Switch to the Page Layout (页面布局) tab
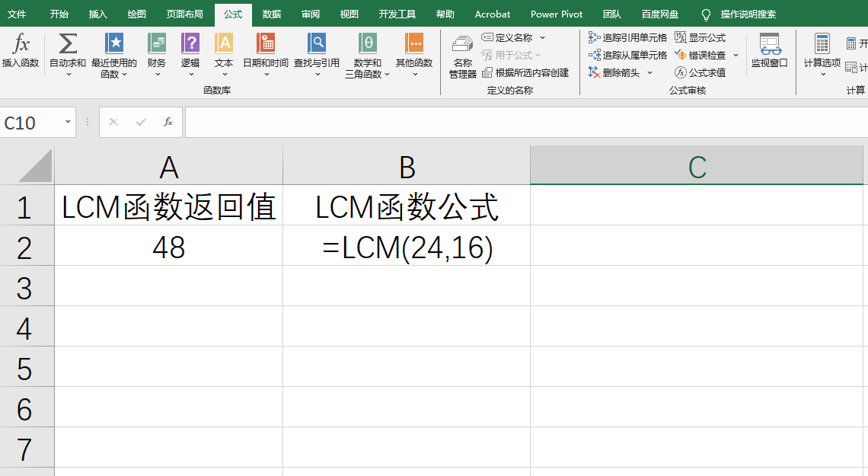 point(184,14)
